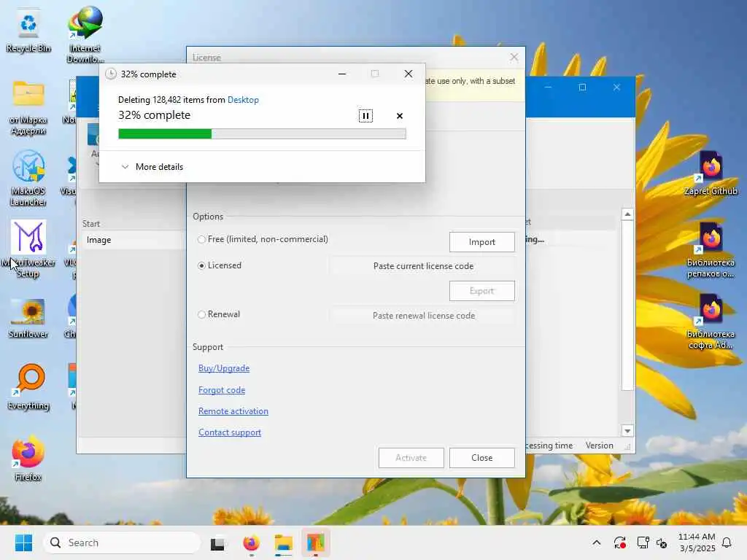
Task: Click the Version column header
Action: point(600,446)
